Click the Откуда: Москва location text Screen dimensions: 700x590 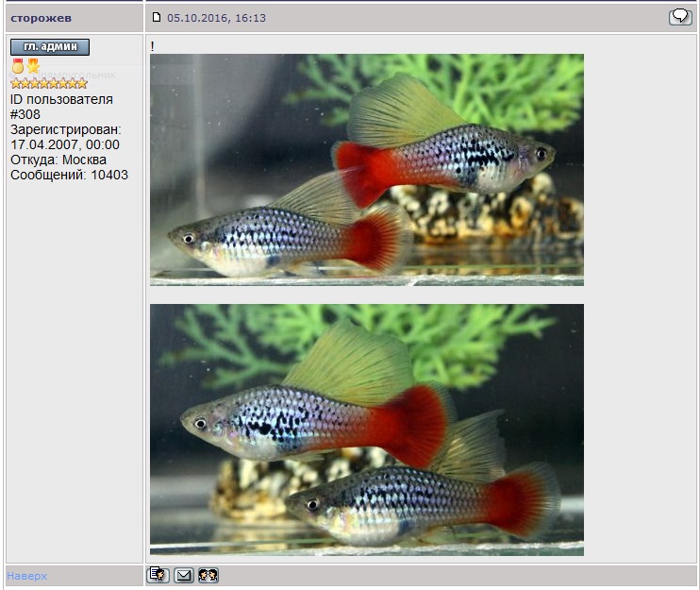[58, 160]
